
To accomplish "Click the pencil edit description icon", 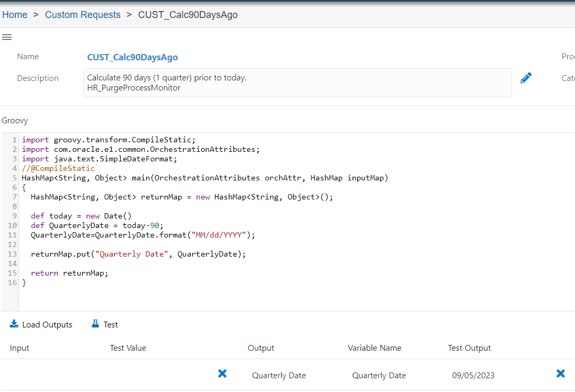I will 526,78.
